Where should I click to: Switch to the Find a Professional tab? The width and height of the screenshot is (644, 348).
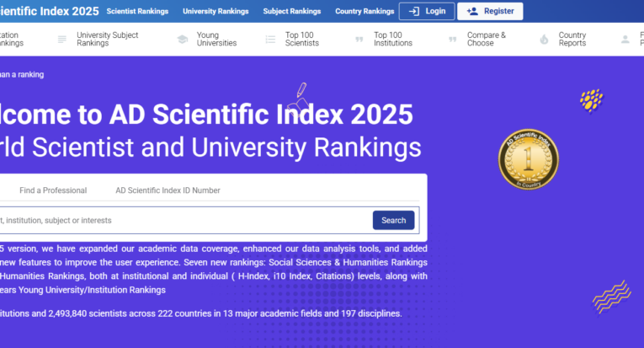tap(53, 190)
